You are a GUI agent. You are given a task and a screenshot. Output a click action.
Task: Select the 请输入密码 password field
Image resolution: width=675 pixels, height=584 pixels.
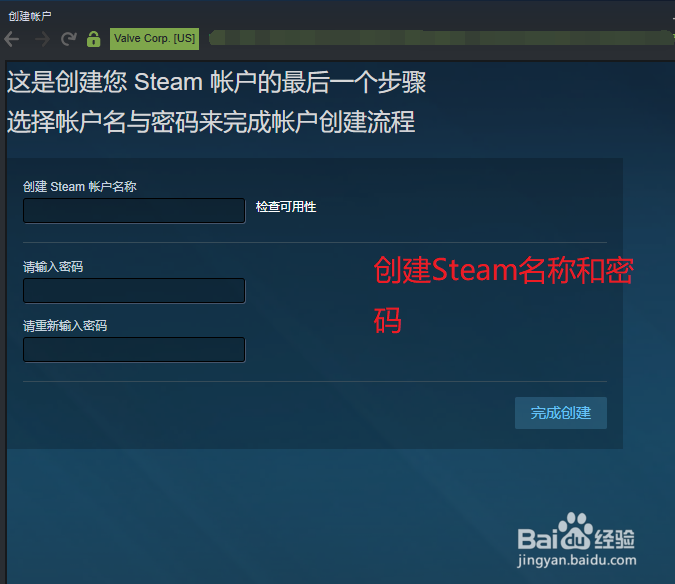click(x=134, y=290)
